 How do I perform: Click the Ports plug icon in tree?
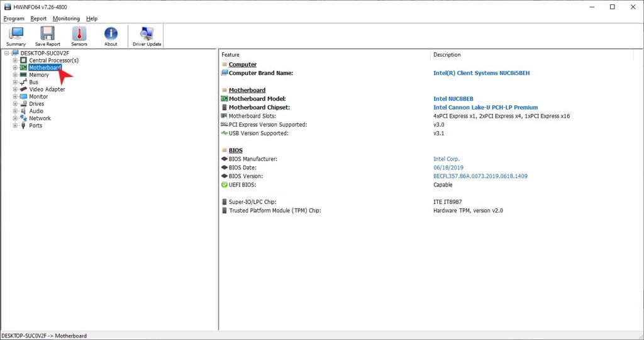pyautogui.click(x=23, y=125)
